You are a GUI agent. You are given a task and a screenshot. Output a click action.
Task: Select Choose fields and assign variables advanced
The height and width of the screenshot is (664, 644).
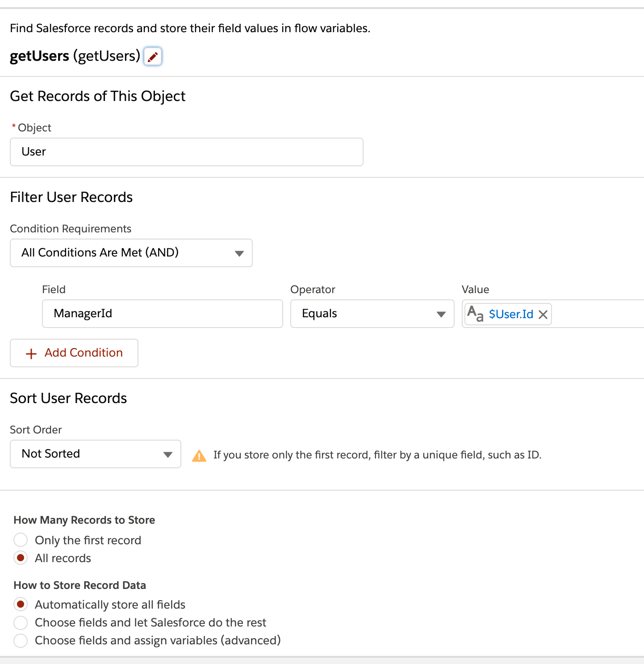[x=21, y=640]
